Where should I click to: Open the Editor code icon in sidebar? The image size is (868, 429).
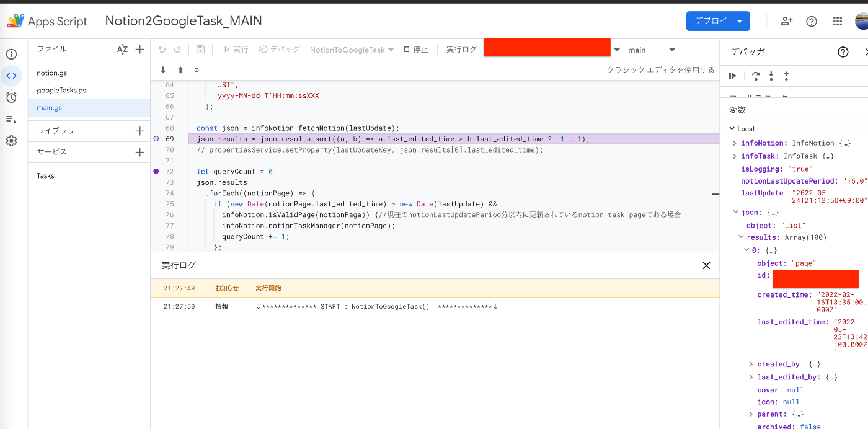click(11, 76)
